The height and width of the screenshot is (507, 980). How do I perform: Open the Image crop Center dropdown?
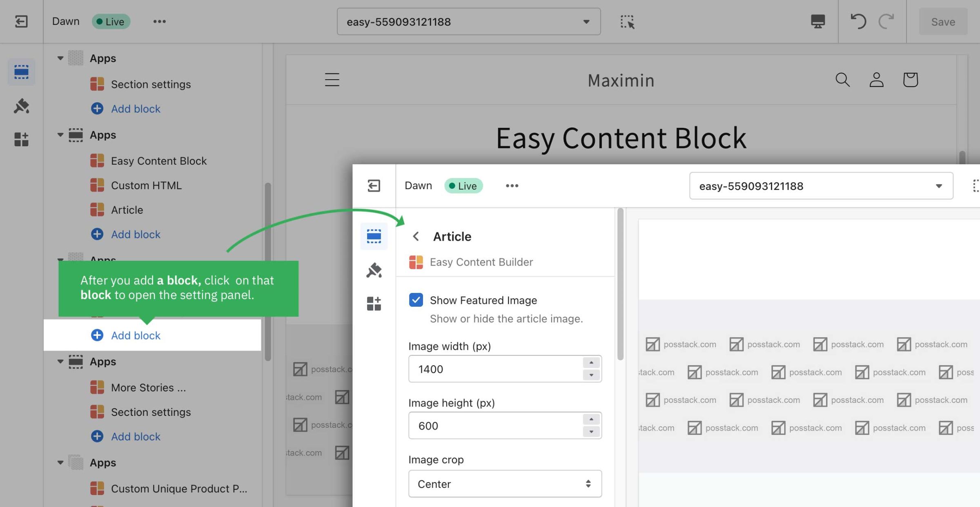tap(505, 484)
